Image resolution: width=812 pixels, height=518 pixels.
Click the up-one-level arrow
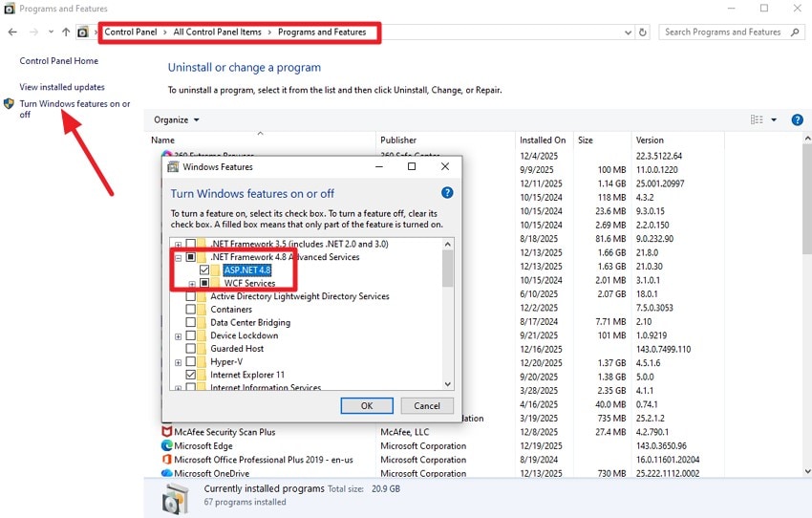point(66,32)
